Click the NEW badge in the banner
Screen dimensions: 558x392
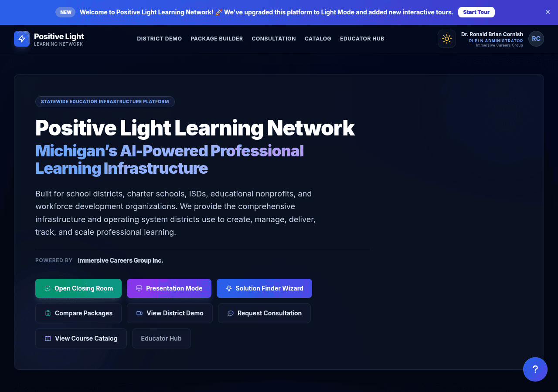click(x=65, y=12)
